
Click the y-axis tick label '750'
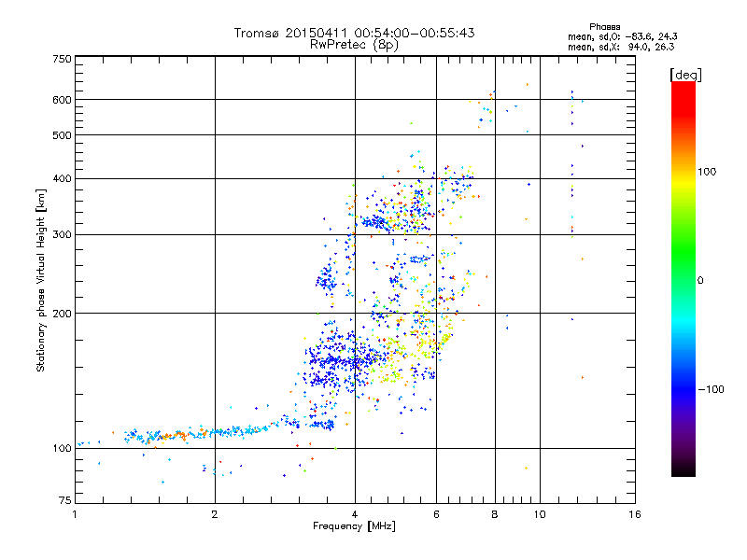(62, 59)
